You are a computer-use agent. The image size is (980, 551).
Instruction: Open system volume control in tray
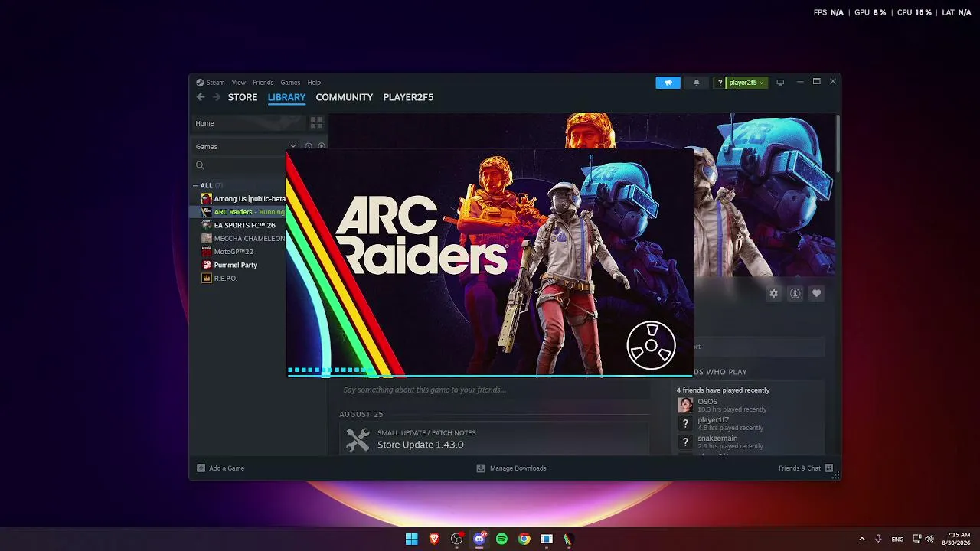click(929, 539)
